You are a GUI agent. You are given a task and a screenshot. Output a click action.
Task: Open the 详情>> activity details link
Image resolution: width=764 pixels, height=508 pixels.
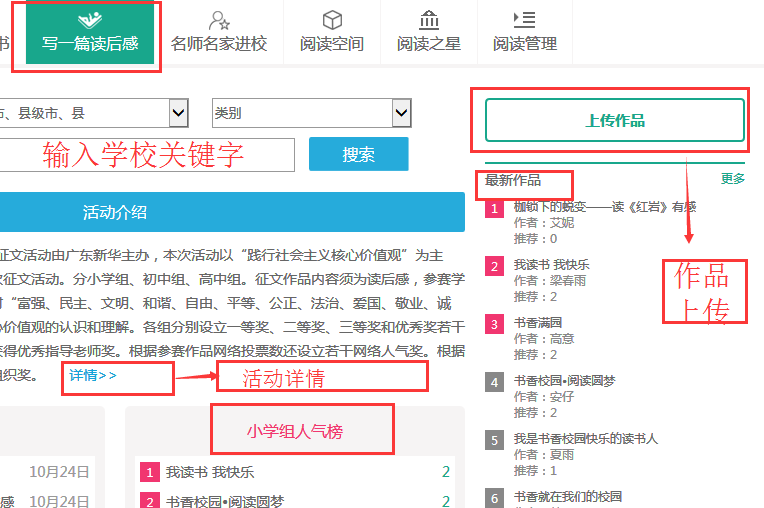click(93, 375)
